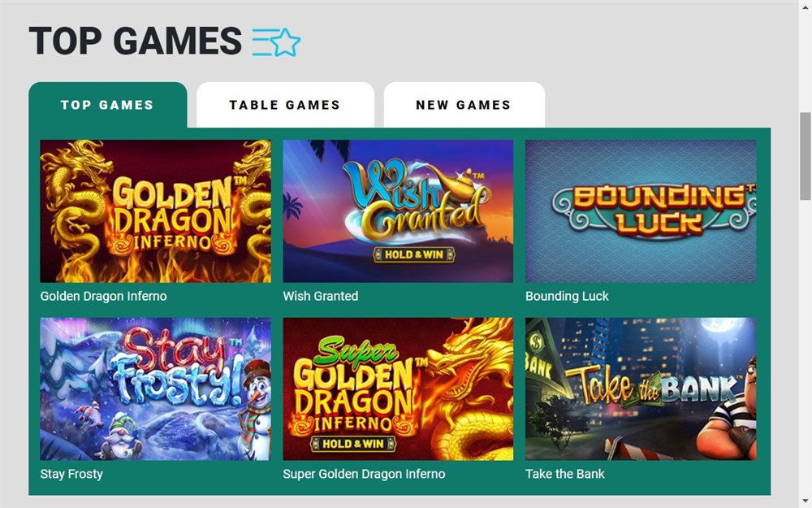This screenshot has height=508, width=812.
Task: Open the Super Golden Dragon Inferno caption link
Action: (364, 474)
